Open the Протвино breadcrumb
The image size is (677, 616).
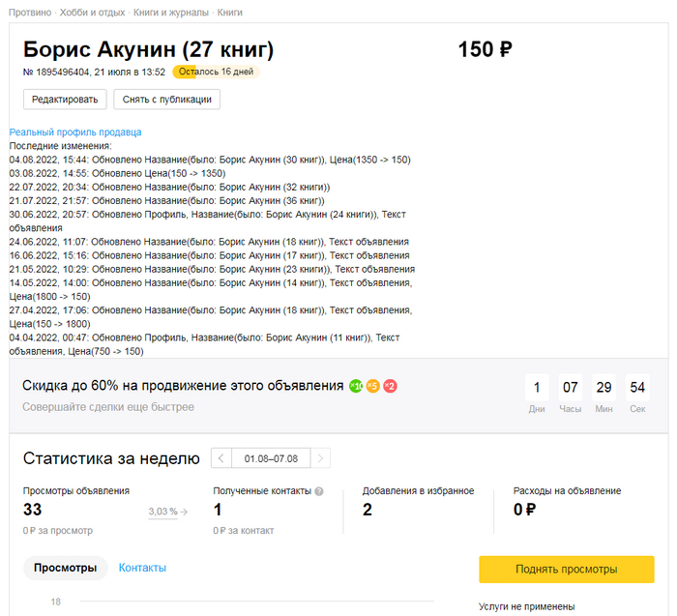pyautogui.click(x=30, y=13)
